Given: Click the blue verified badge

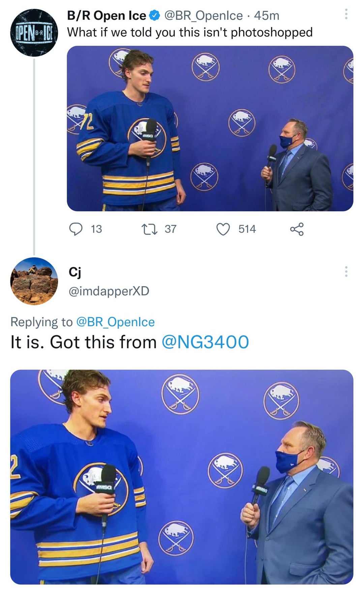Looking at the screenshot, I should click(154, 15).
